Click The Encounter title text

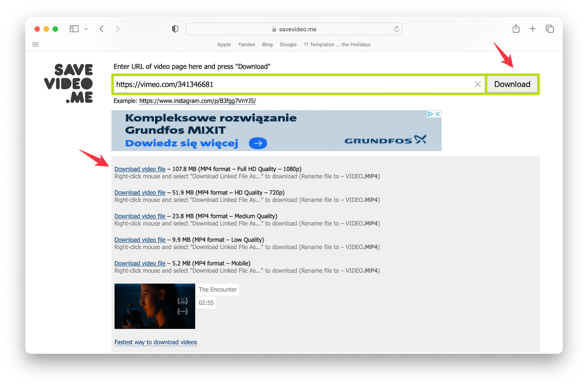pos(218,290)
